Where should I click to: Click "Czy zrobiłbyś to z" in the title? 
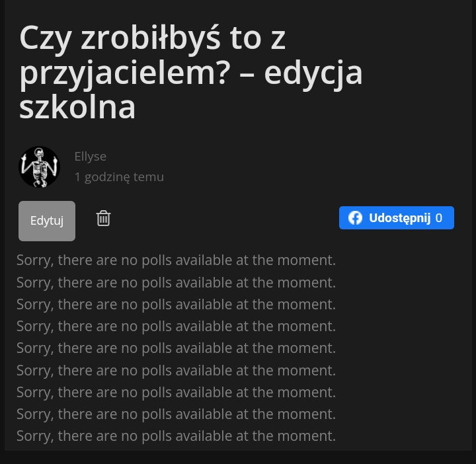point(152,38)
